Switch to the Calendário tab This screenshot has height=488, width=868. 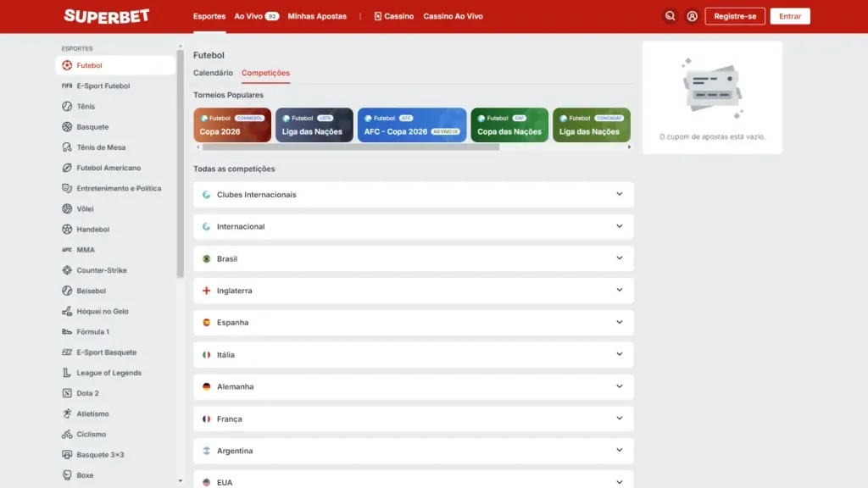pos(213,73)
